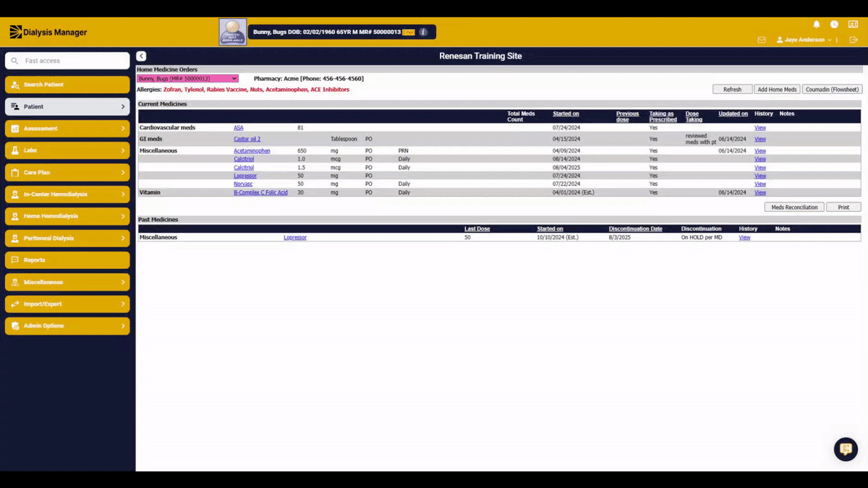Click the Meds Reconciliation button
Image resolution: width=868 pixels, height=488 pixels.
coord(794,207)
